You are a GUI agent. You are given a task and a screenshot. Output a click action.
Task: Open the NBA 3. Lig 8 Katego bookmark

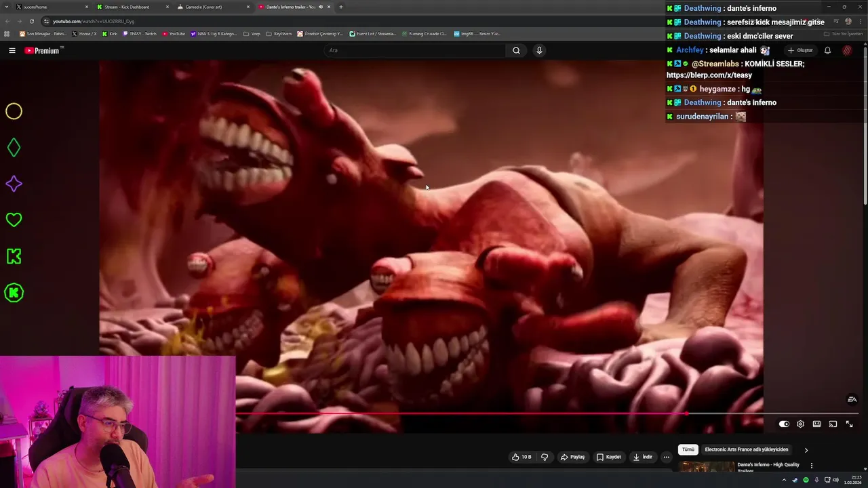(214, 33)
